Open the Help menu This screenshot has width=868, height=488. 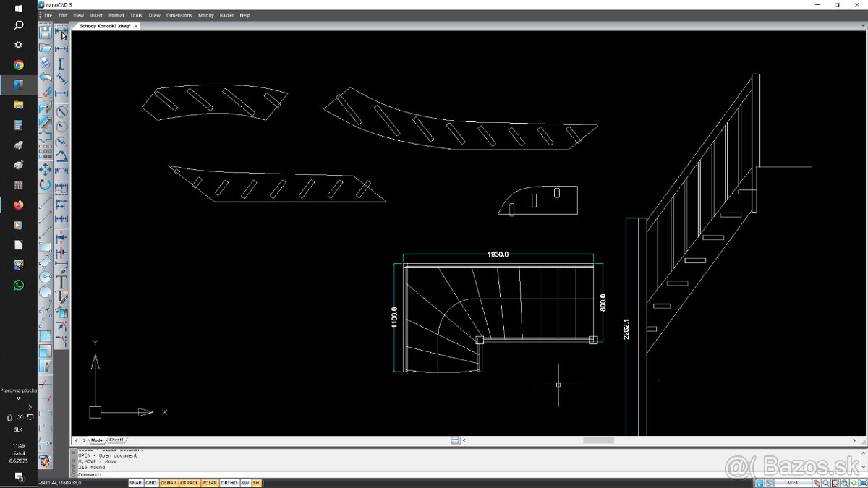point(244,15)
